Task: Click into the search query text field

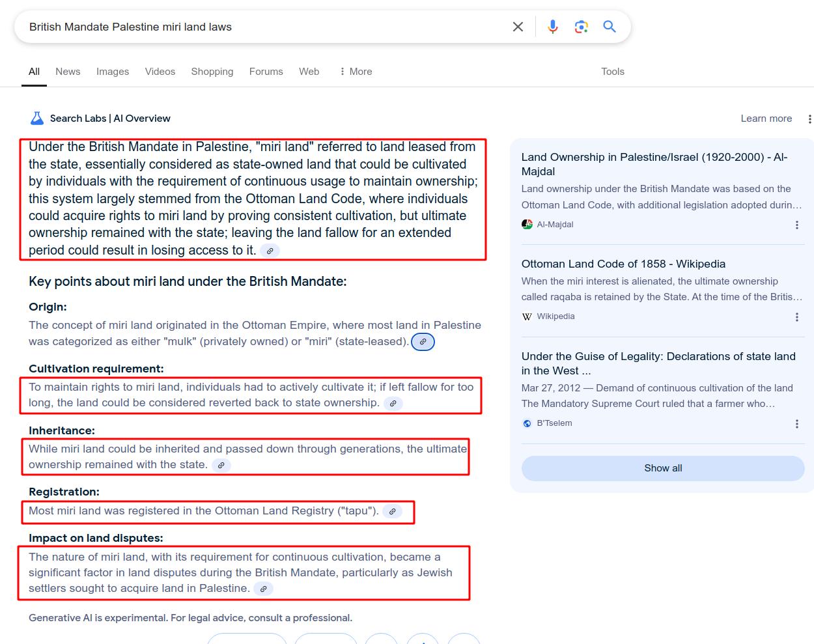Action: [260, 27]
